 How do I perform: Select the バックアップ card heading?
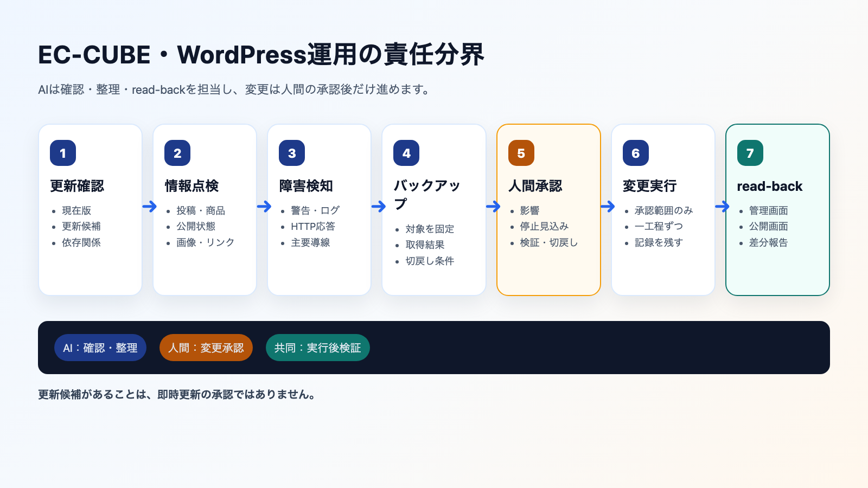(x=427, y=195)
